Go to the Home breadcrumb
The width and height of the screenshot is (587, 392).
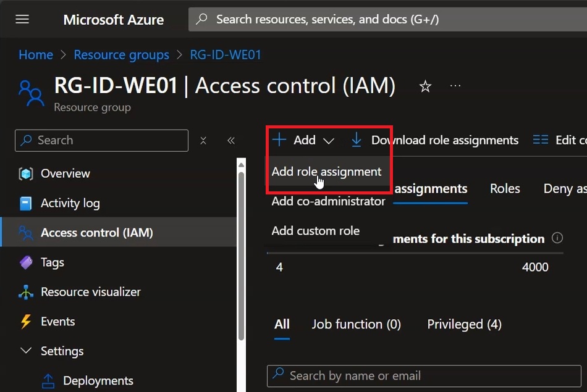tap(36, 55)
